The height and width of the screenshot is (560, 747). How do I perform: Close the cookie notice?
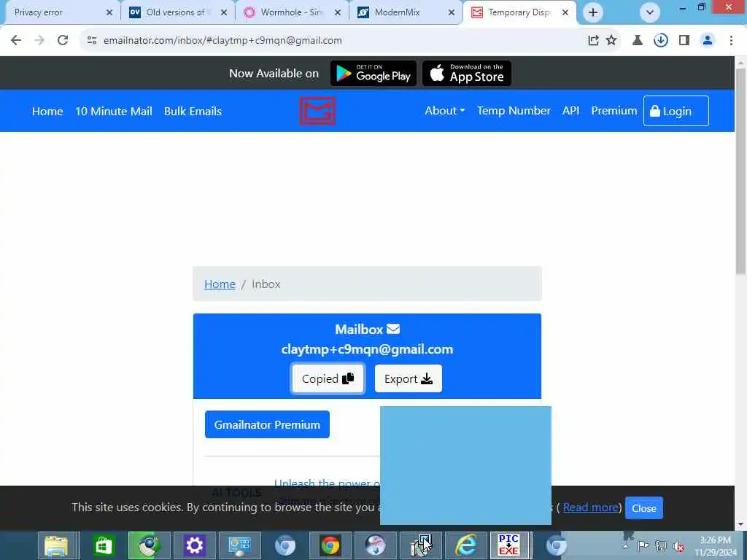pos(643,508)
